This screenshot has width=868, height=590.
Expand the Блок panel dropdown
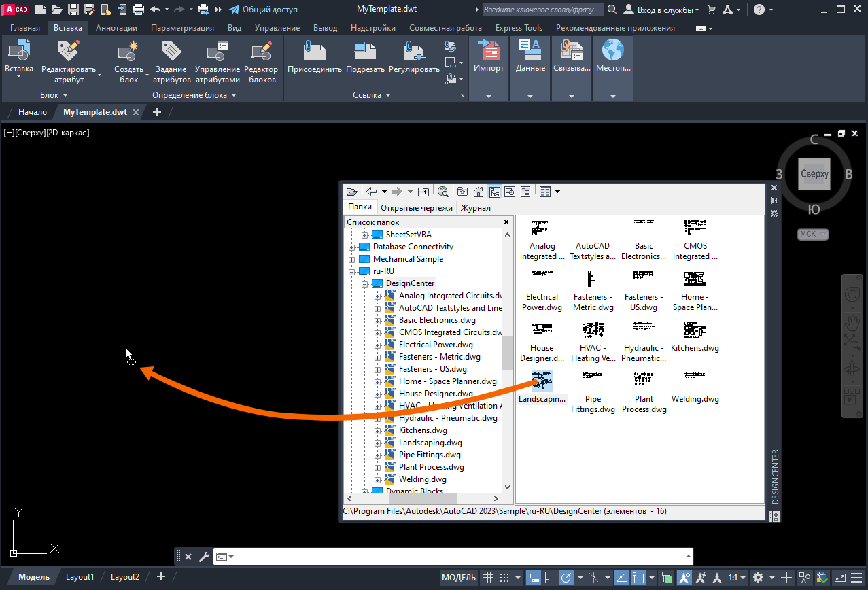click(x=54, y=95)
